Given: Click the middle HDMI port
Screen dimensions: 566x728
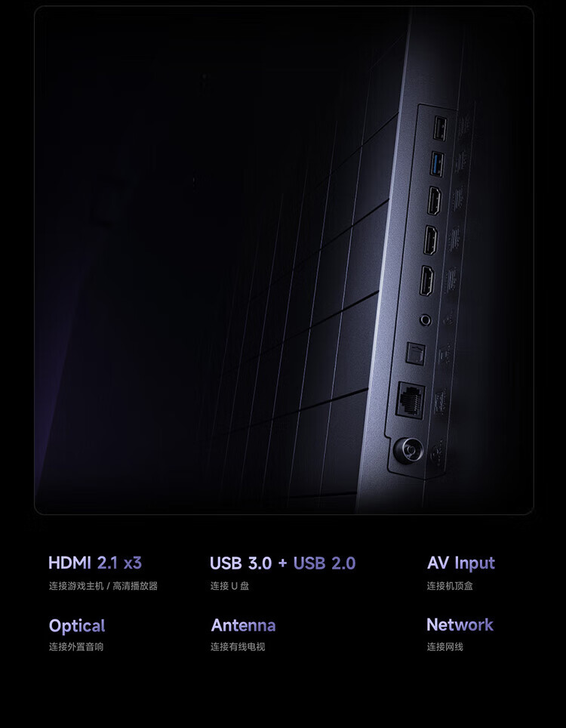Looking at the screenshot, I should tap(430, 240).
